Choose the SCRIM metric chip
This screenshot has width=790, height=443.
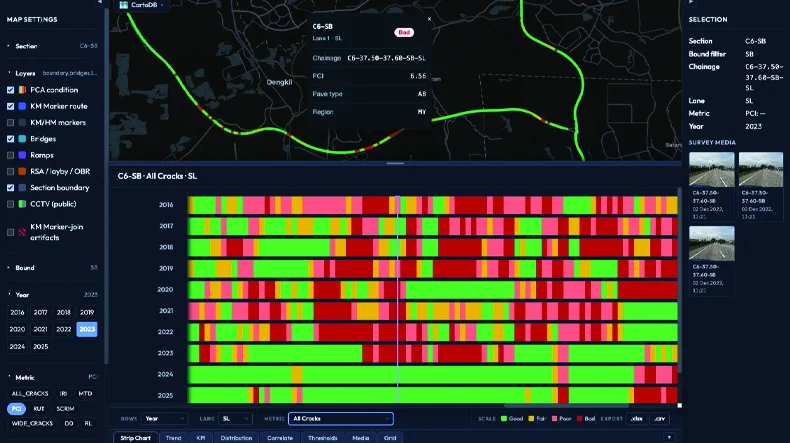pyautogui.click(x=65, y=409)
